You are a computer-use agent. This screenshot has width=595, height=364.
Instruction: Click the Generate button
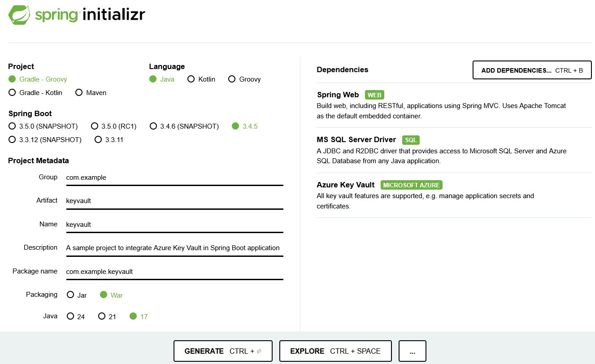222,351
